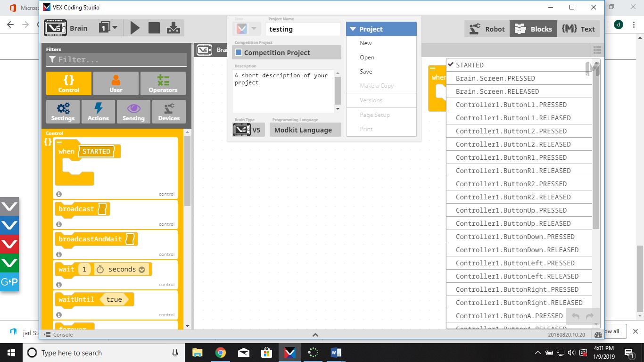The height and width of the screenshot is (362, 644).
Task: Open the Sensing block category
Action: click(x=133, y=111)
